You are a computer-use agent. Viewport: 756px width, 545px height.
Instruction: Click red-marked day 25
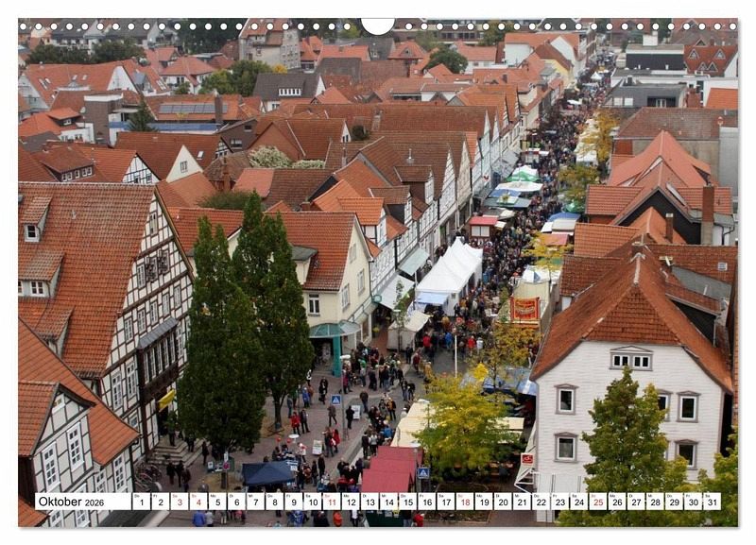click(597, 502)
